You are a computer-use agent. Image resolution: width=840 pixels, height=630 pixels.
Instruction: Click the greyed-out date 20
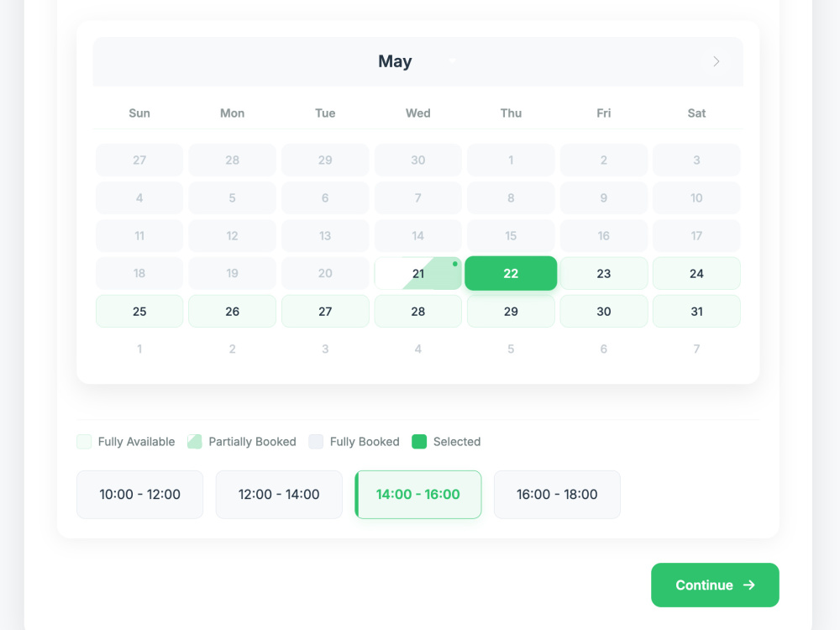pyautogui.click(x=325, y=274)
